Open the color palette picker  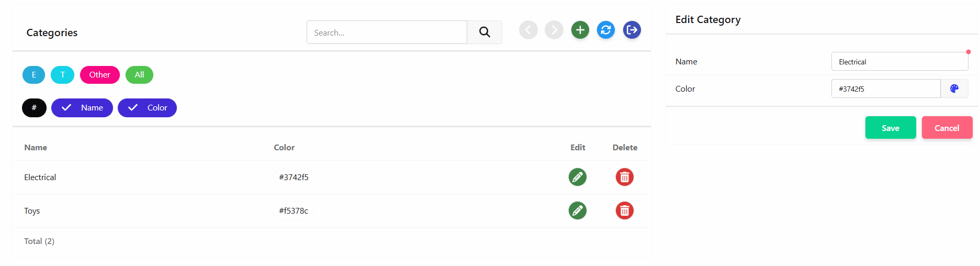(x=954, y=88)
